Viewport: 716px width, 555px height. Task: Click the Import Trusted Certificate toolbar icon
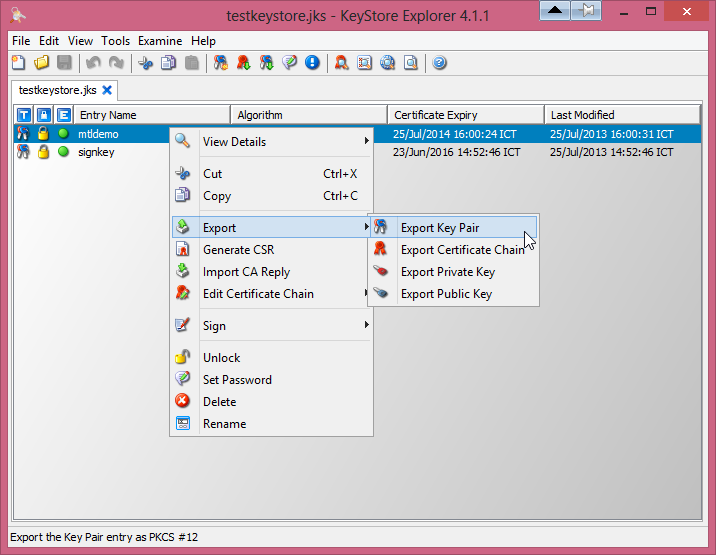[244, 63]
